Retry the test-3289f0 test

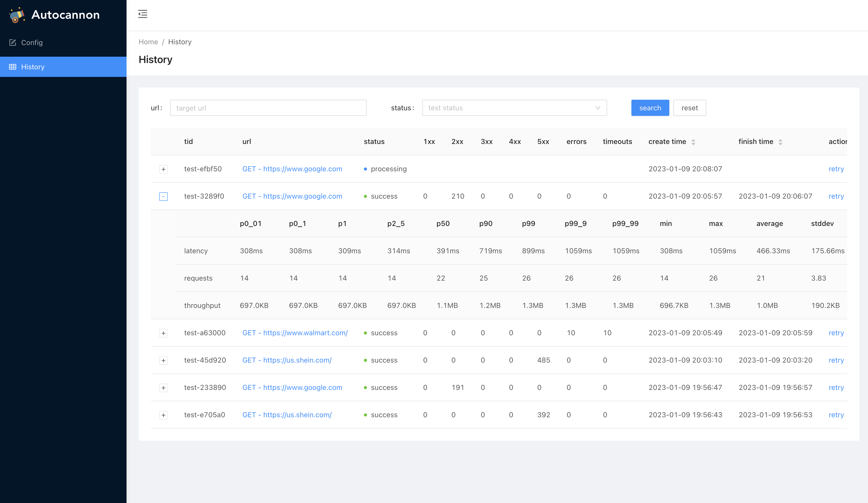[836, 196]
